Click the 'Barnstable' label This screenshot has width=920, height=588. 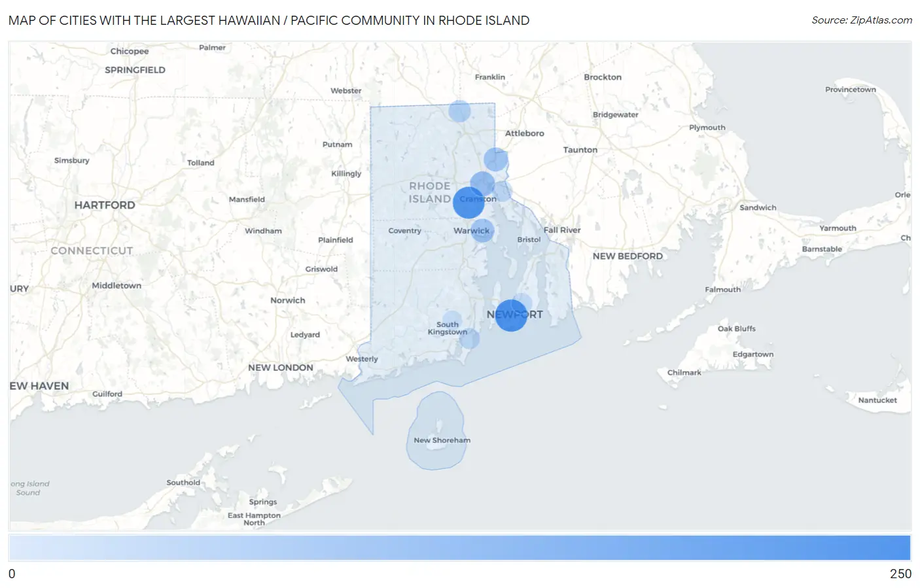[x=822, y=249]
